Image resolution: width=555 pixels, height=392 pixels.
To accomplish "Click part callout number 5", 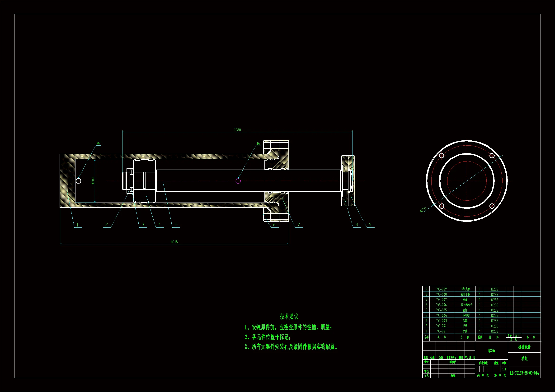I will (x=176, y=225).
